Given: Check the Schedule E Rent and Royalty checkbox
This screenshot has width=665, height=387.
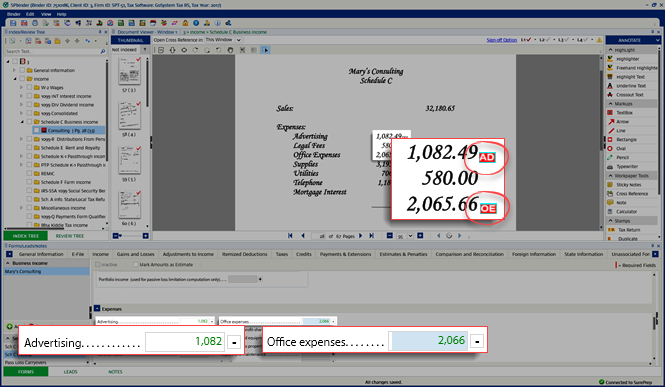Looking at the screenshot, I should tap(29, 148).
